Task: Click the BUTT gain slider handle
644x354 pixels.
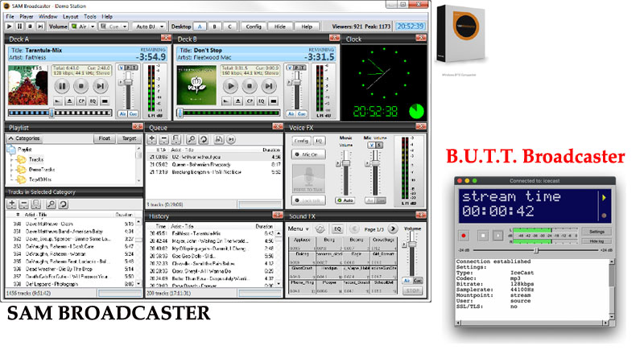Action: click(x=535, y=250)
